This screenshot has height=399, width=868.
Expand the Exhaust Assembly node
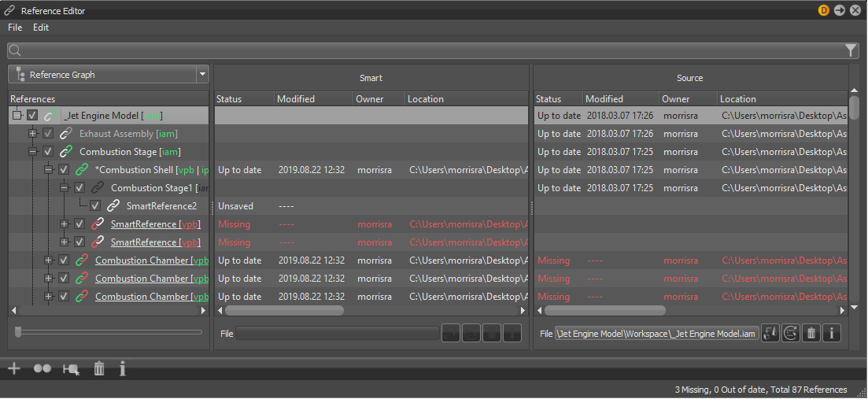tap(33, 133)
